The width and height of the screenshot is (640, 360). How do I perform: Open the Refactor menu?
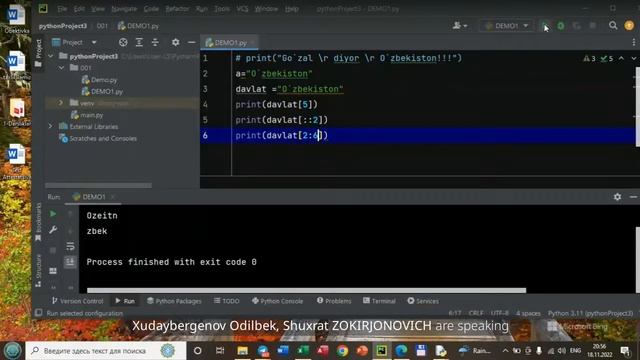click(177, 9)
